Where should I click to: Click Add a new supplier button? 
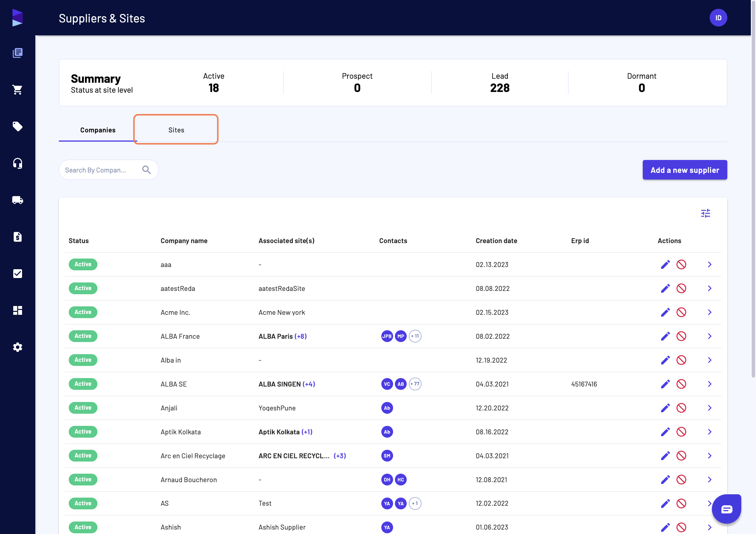pos(685,170)
